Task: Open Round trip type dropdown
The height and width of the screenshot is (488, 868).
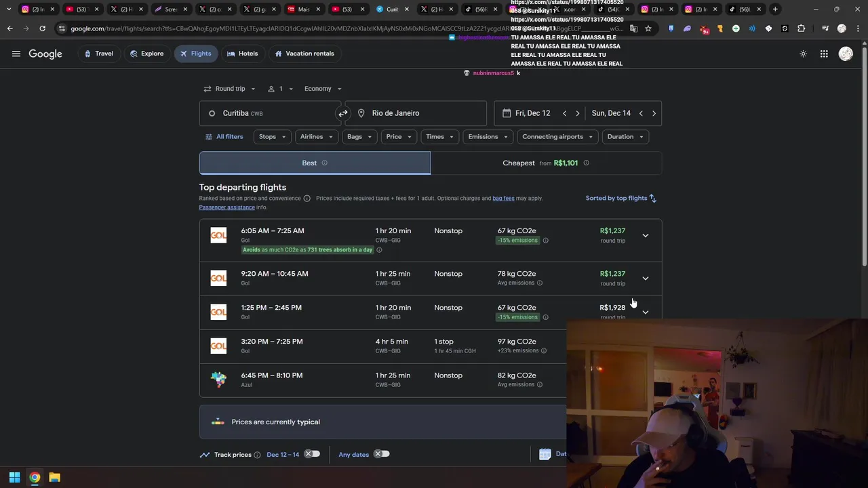Action: tap(230, 89)
